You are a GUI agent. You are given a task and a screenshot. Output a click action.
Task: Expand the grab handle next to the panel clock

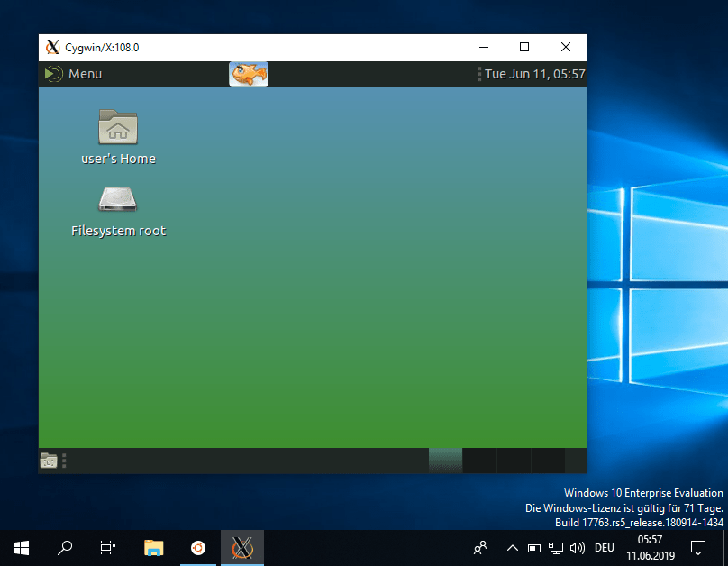[x=480, y=74]
